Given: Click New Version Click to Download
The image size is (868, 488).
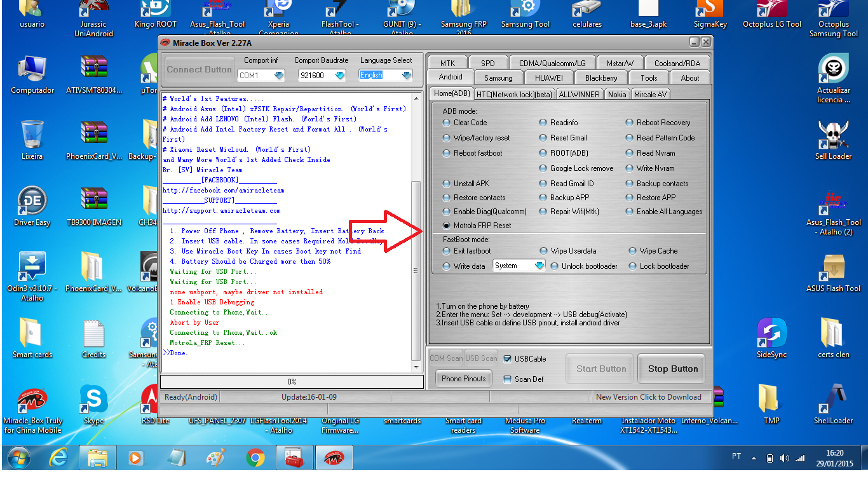Looking at the screenshot, I should (x=649, y=397).
